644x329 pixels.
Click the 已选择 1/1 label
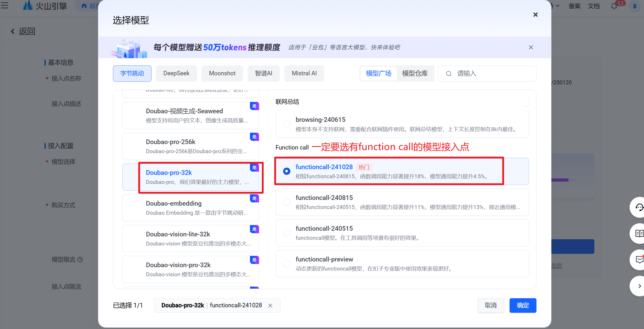pos(128,305)
